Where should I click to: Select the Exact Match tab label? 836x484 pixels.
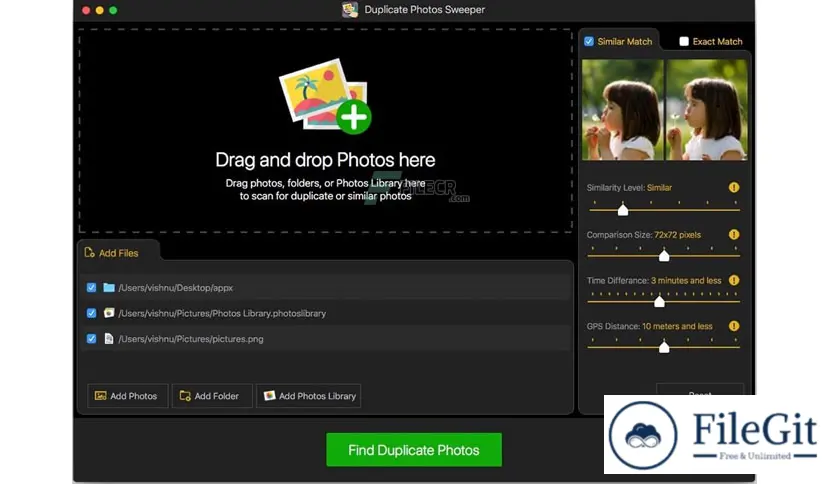pos(717,41)
